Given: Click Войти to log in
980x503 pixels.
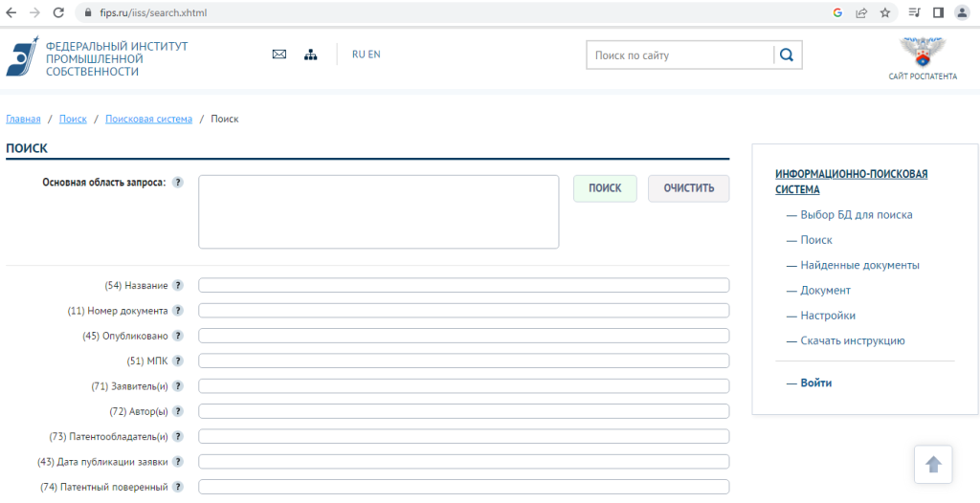Looking at the screenshot, I should pos(815,383).
